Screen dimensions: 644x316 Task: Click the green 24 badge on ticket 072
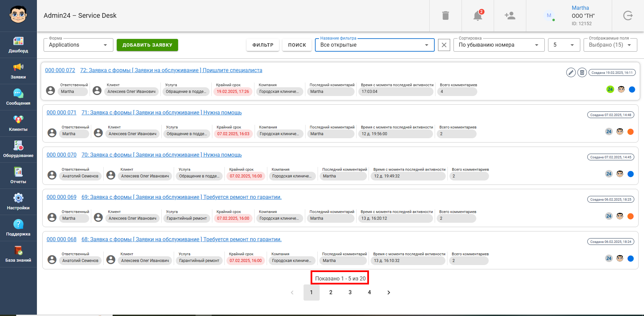coord(610,89)
